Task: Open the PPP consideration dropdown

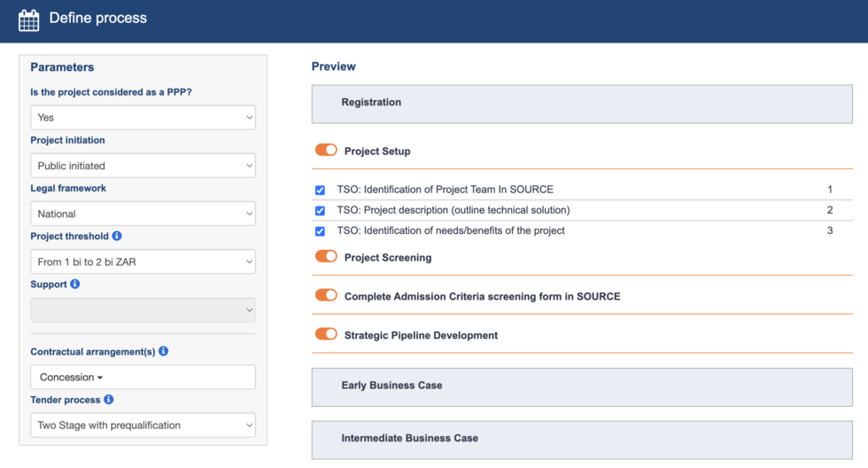Action: click(143, 117)
